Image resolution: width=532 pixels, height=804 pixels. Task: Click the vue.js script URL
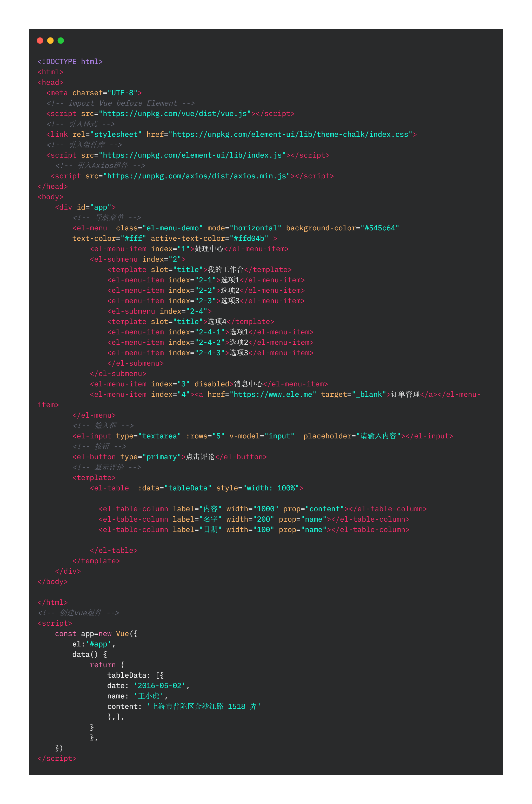pos(176,114)
